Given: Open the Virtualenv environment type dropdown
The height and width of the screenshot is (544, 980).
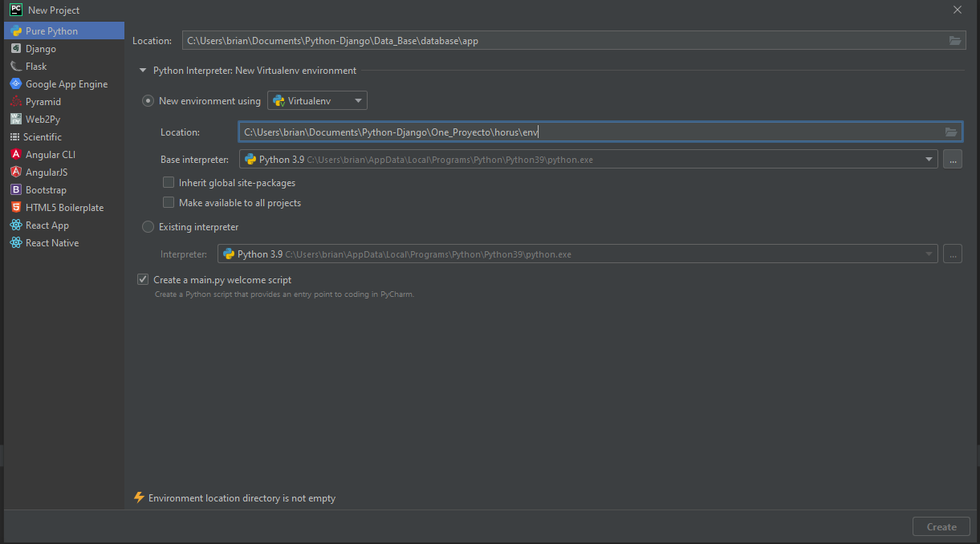Looking at the screenshot, I should (317, 101).
